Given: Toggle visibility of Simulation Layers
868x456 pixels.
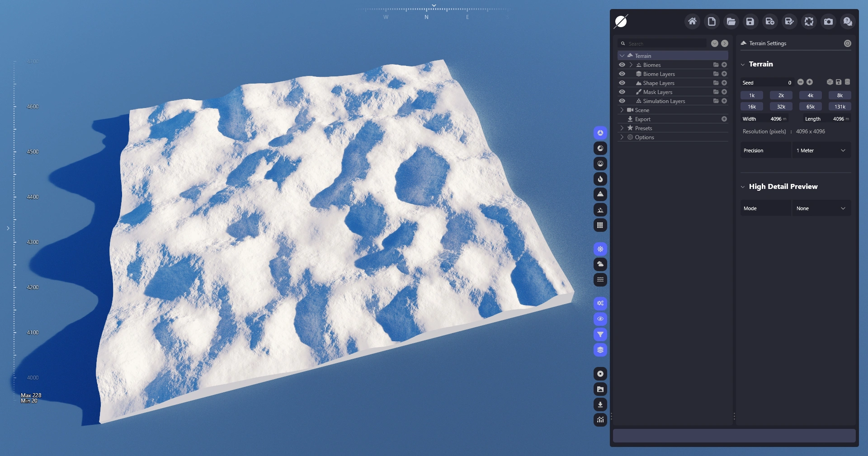Looking at the screenshot, I should tap(622, 101).
